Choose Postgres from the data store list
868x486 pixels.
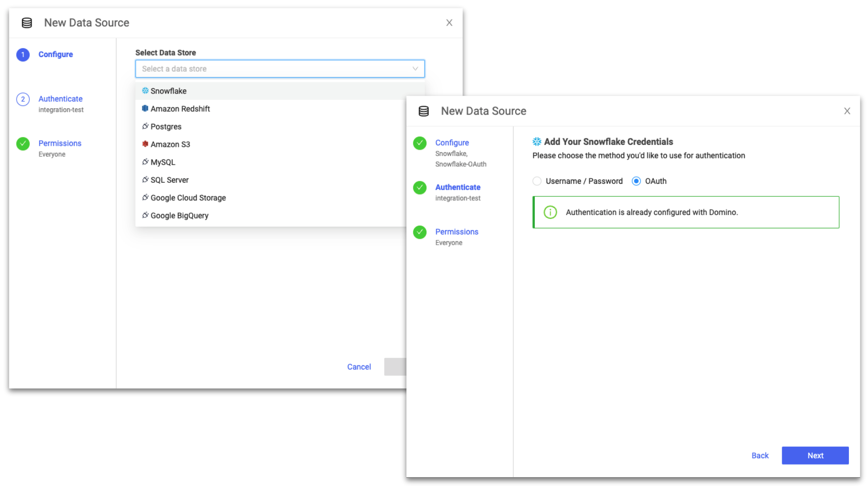pos(166,127)
